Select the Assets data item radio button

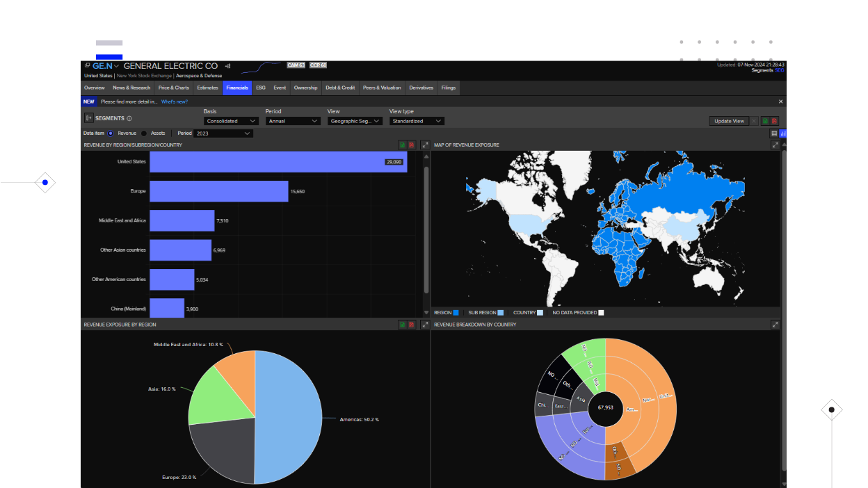(x=144, y=133)
